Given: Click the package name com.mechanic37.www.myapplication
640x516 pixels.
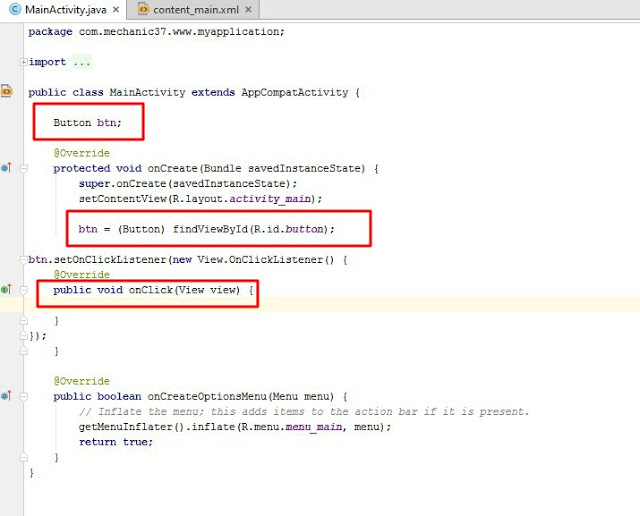Looking at the screenshot, I should (x=179, y=31).
